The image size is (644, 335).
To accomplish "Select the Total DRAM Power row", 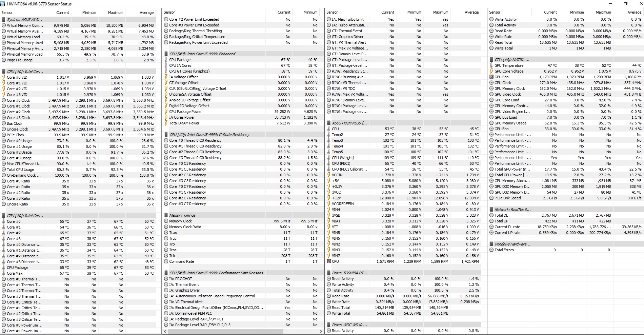I will 242,123.
